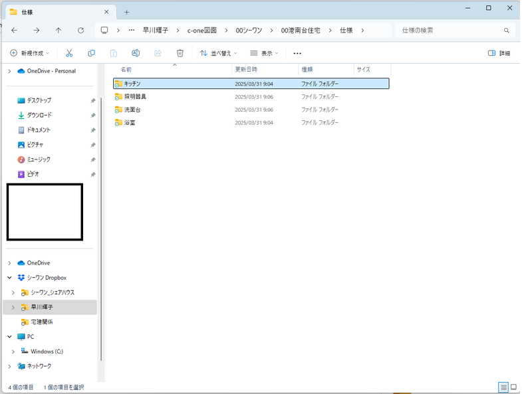Open the See more options menu

[297, 53]
